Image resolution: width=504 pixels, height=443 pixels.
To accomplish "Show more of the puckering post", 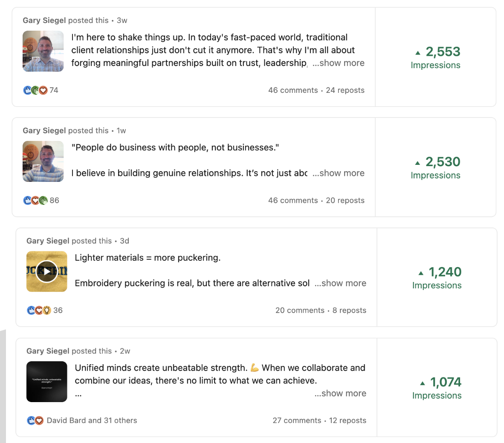I will pos(340,283).
